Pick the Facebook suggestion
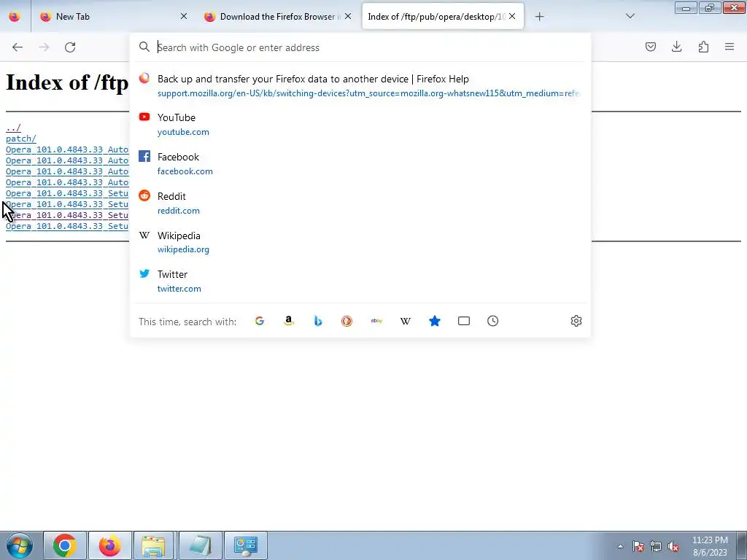 click(x=360, y=164)
